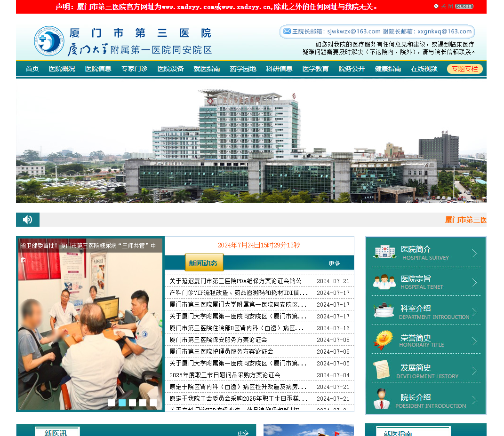Image resolution: width=504 pixels, height=436 pixels.
Task: Open news 原定于院区肾内科（血透）病区提升改造
Action: [x=238, y=387]
